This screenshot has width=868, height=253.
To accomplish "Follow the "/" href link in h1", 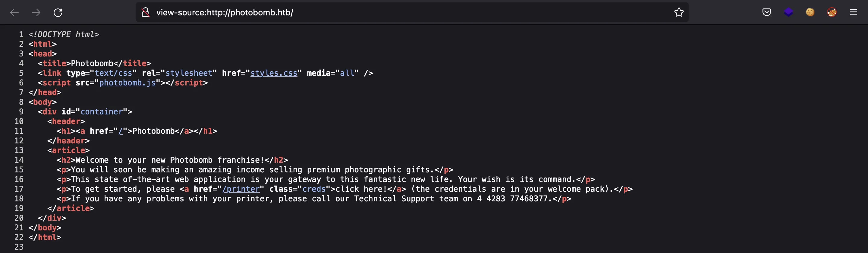I will (121, 131).
